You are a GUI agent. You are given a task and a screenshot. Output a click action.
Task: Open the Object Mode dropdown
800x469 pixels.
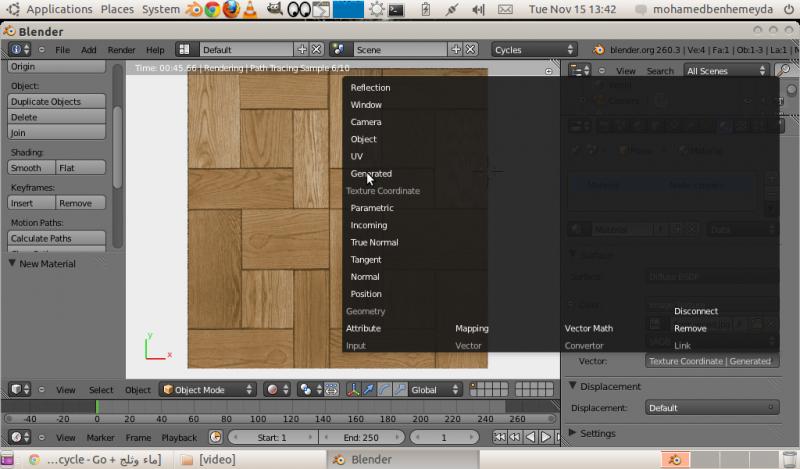tap(208, 390)
